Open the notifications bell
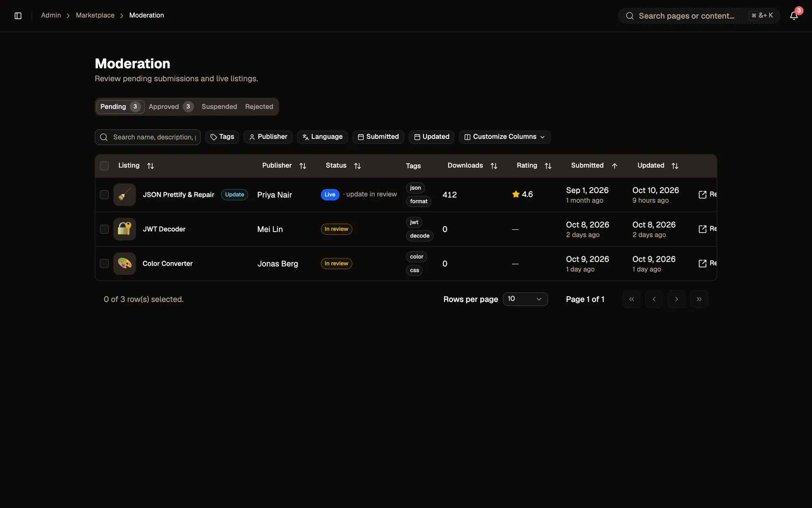The height and width of the screenshot is (508, 812). [794, 15]
